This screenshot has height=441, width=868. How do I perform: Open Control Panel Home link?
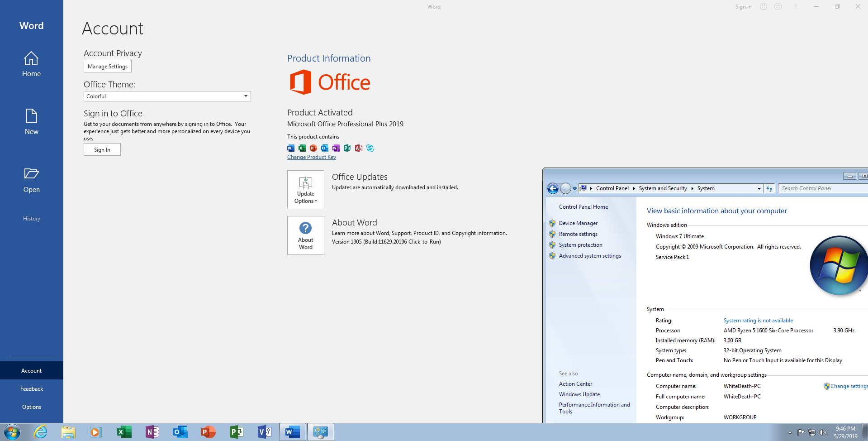point(583,207)
